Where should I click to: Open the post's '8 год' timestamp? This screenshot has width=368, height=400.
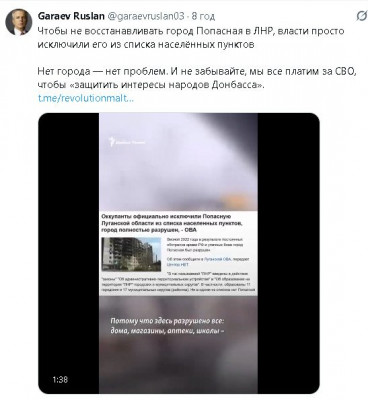204,16
